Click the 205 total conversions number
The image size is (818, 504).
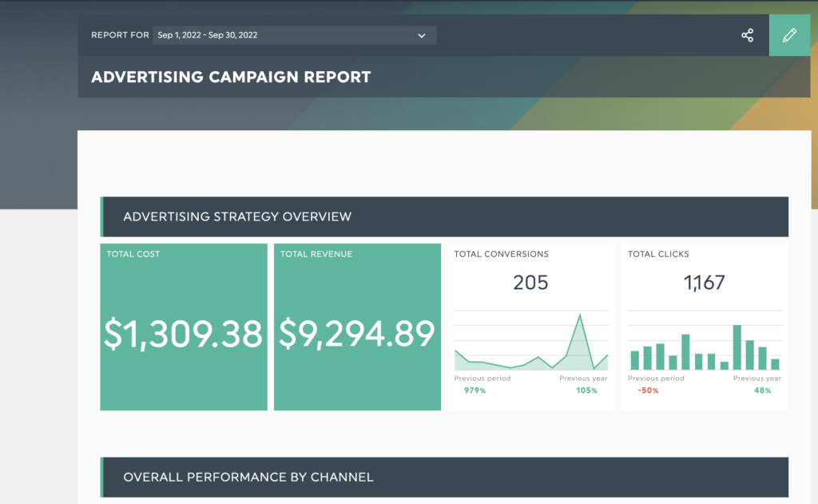tap(530, 282)
